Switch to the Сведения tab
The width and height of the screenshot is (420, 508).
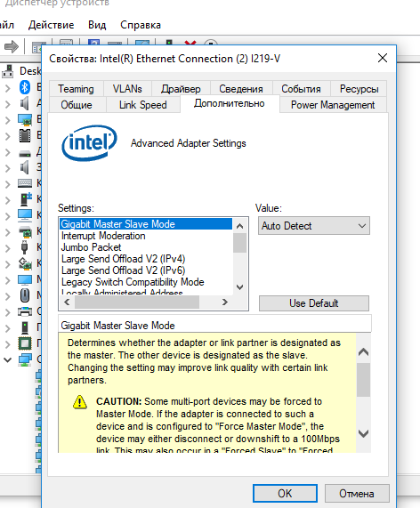pyautogui.click(x=241, y=88)
